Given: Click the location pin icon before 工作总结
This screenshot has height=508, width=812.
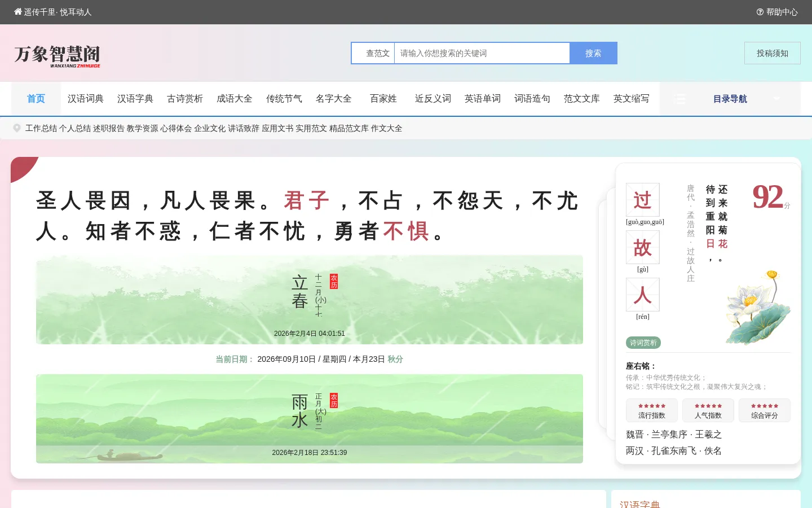Looking at the screenshot, I should point(17,128).
